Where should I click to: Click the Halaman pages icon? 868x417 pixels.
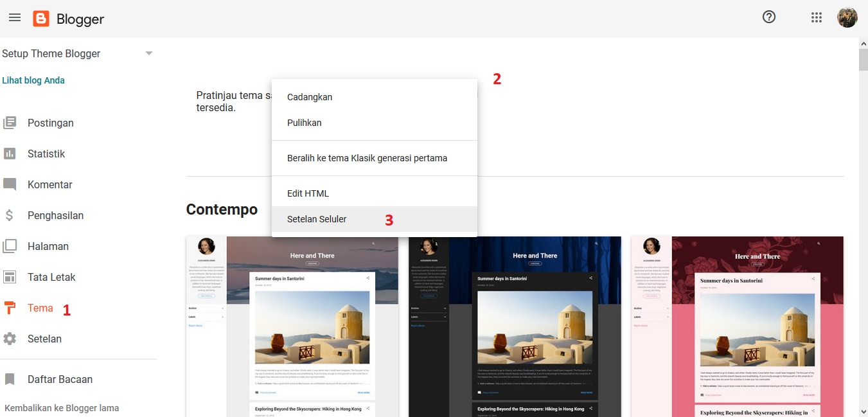click(x=10, y=246)
